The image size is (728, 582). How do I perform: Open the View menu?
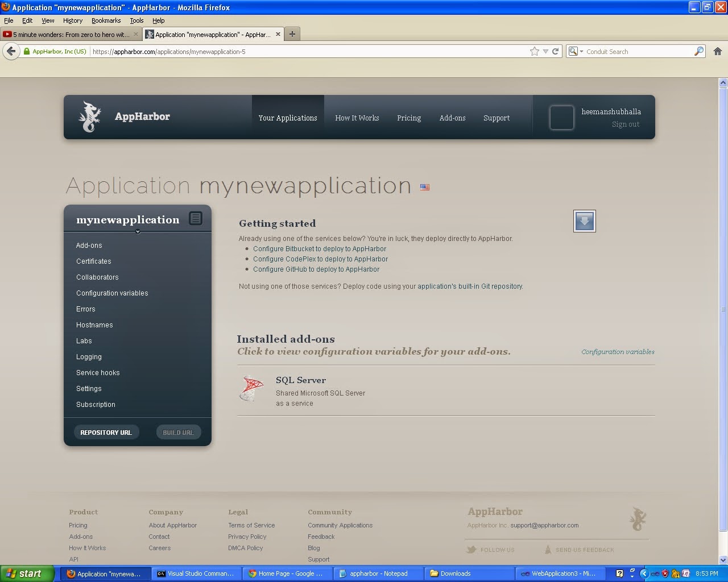coord(48,20)
